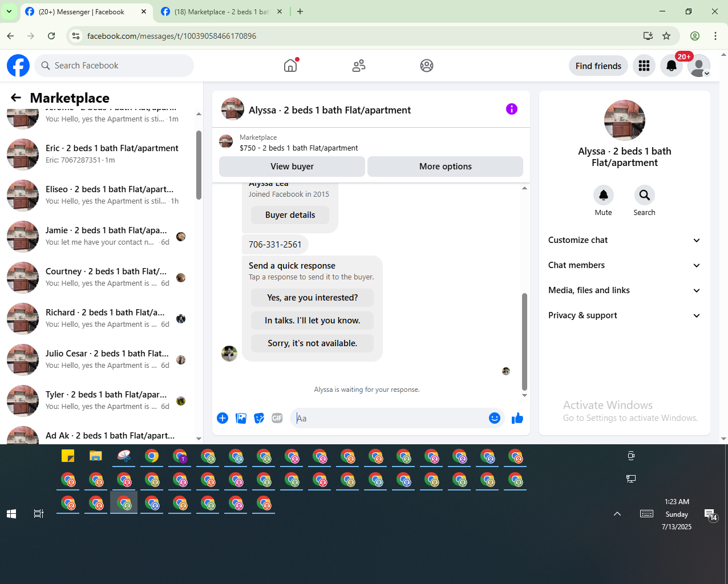Go back from Marketplace chats list
Screen dimensions: 728x584
16,98
